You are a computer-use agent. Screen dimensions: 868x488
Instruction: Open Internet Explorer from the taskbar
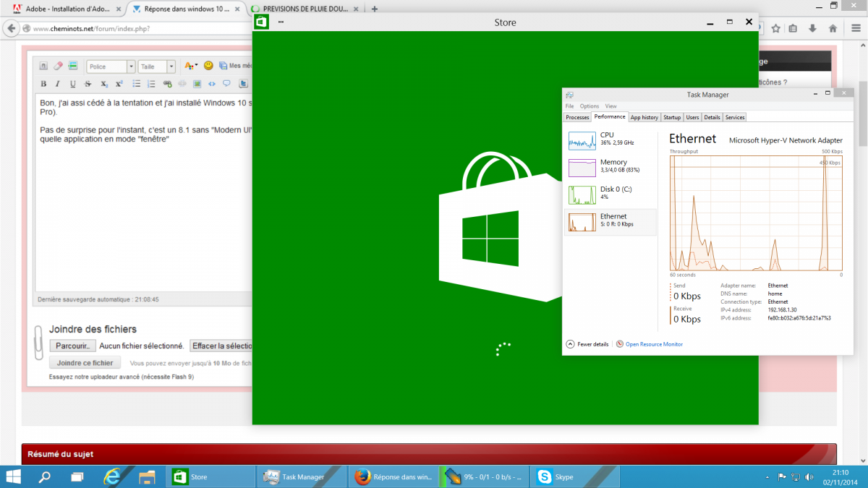pyautogui.click(x=112, y=476)
